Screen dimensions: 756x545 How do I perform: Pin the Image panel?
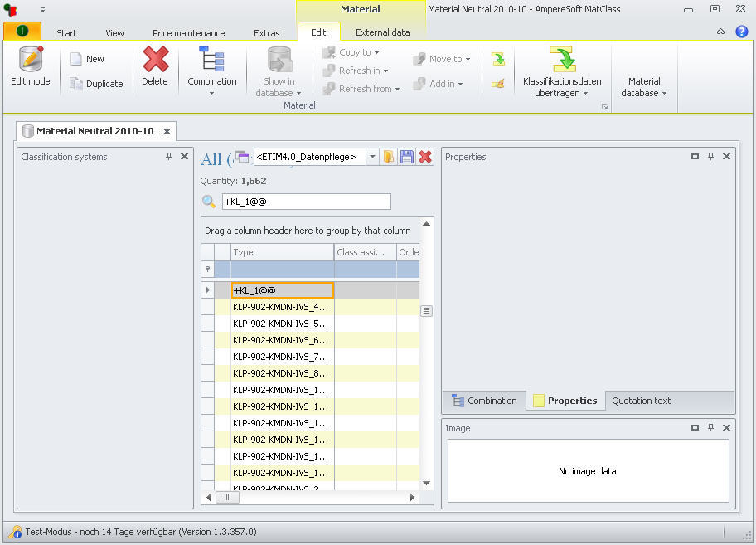click(710, 427)
